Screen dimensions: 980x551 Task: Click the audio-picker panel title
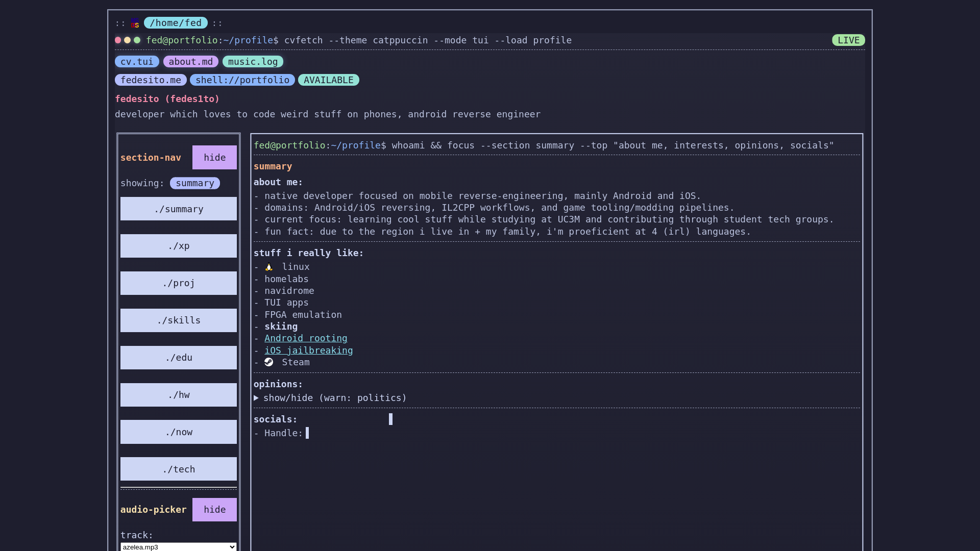point(154,510)
